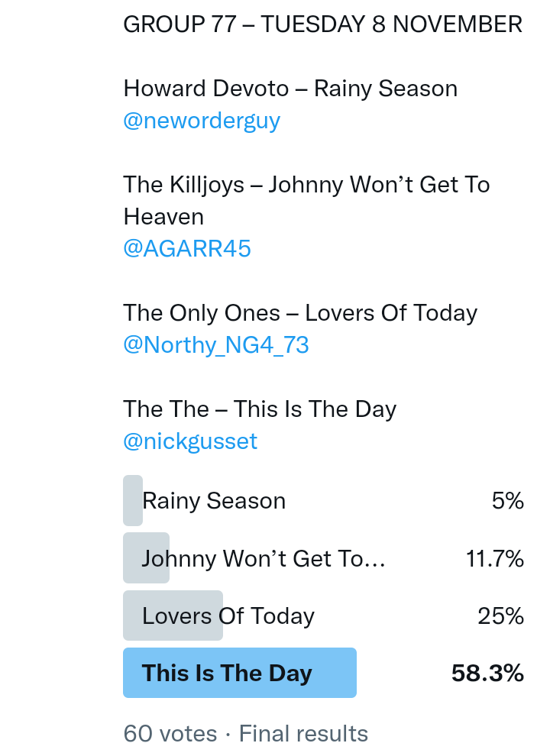Click the Final results label
550x756 pixels.
coord(303,734)
